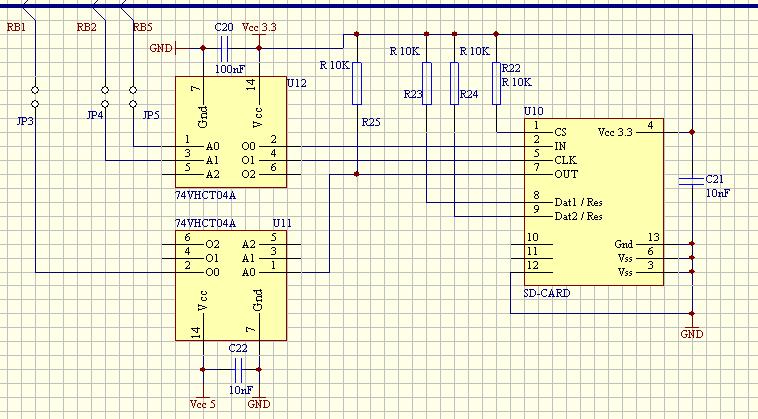This screenshot has height=419, width=758.
Task: Click the C22 10nF capacitor symbol
Action: pyautogui.click(x=238, y=370)
